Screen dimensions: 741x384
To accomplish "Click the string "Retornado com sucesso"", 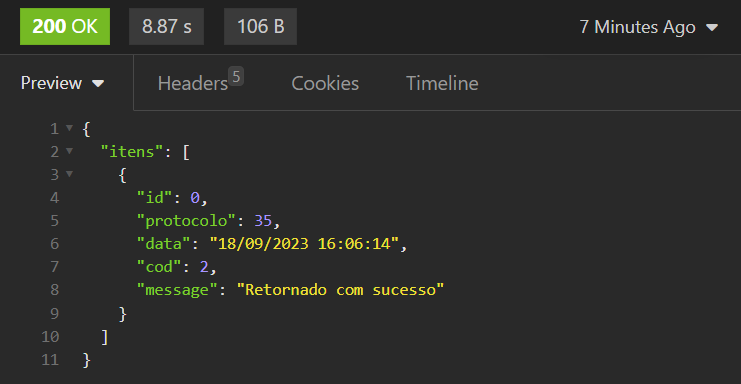I will [340, 290].
